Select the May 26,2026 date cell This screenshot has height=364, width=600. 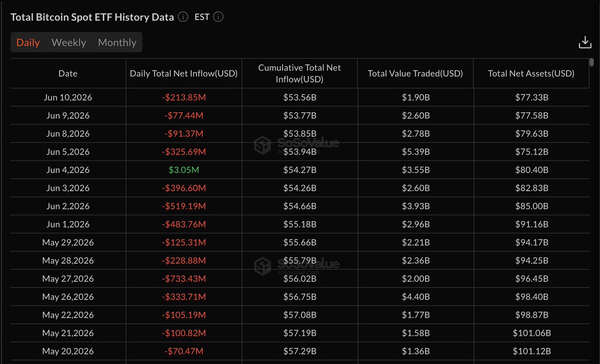coord(68,297)
